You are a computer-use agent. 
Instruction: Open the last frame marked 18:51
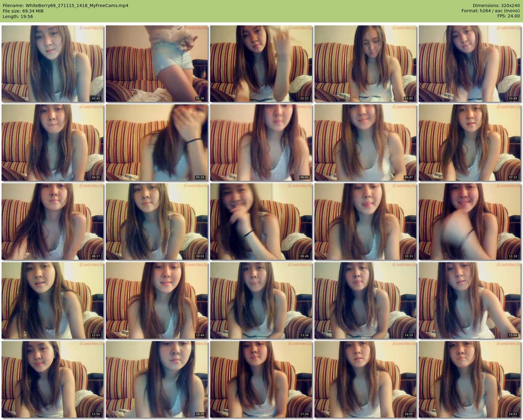[470, 379]
